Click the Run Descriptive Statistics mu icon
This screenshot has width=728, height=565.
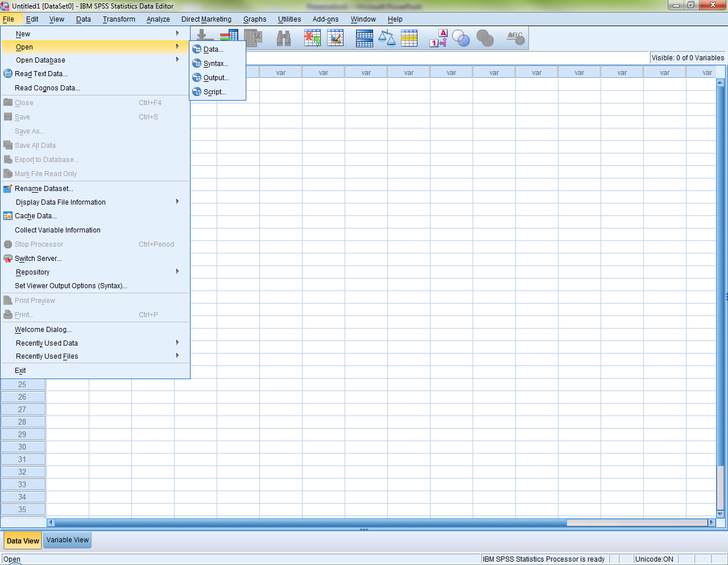253,38
